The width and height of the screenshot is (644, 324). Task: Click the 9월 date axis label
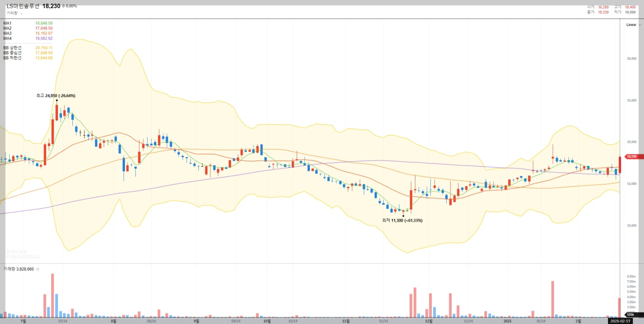click(x=196, y=321)
